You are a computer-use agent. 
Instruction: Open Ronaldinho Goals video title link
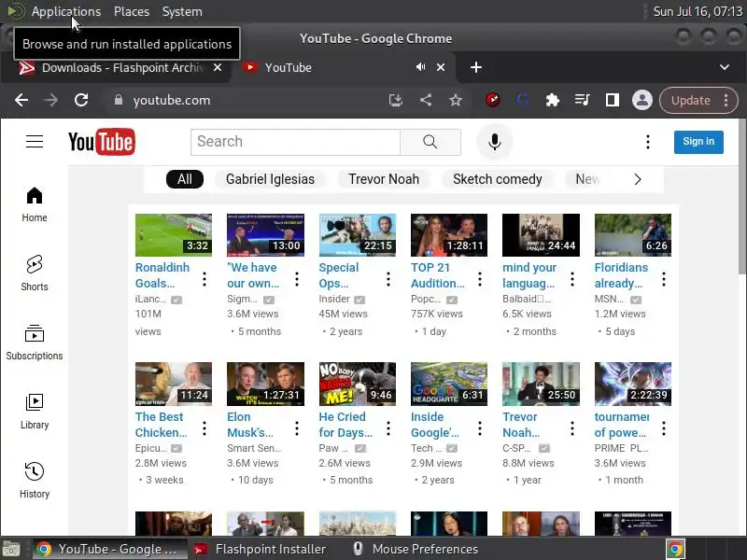pos(162,275)
